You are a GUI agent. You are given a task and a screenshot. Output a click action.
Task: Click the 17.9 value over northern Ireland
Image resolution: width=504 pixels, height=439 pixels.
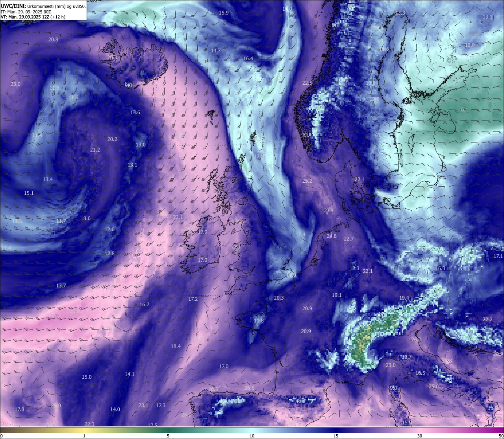[x=202, y=232]
